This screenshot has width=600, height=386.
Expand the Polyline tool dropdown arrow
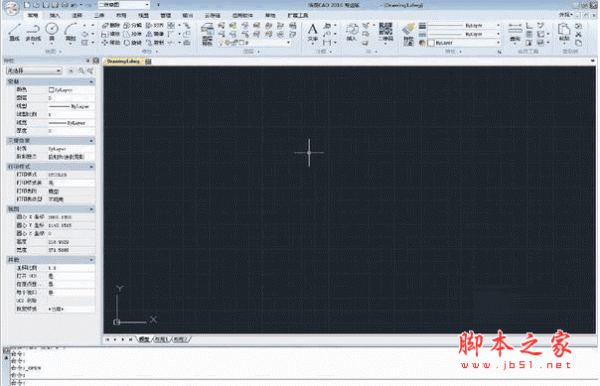tap(33, 44)
